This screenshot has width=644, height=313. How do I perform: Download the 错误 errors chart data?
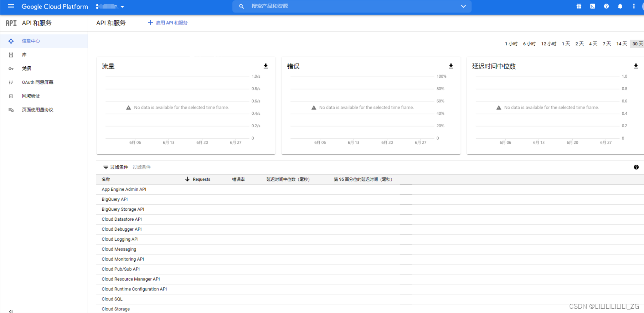[x=451, y=66]
